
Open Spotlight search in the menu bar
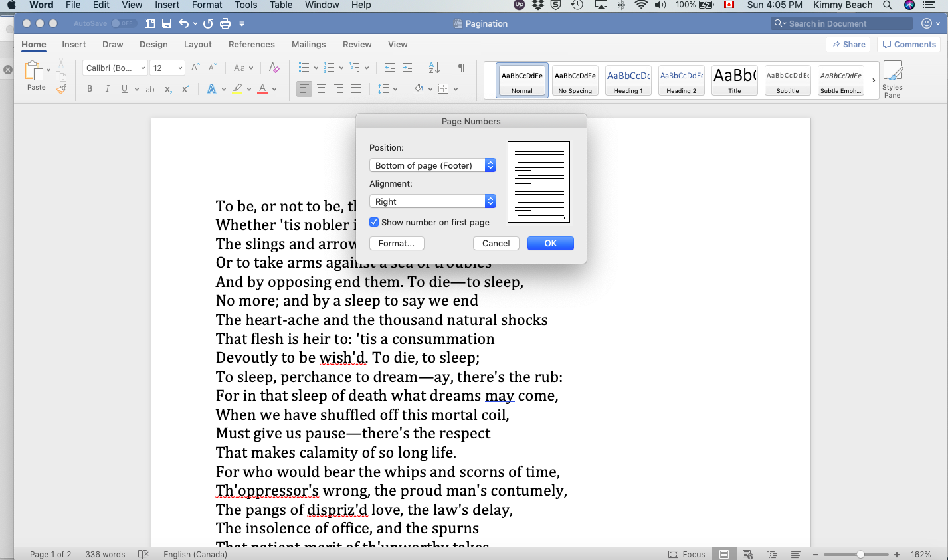click(x=888, y=5)
